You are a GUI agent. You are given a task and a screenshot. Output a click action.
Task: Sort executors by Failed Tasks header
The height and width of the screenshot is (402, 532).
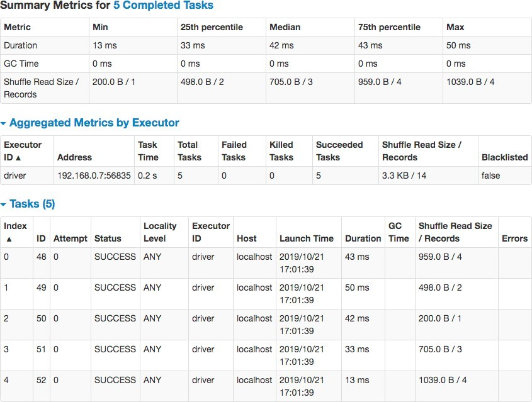(234, 151)
